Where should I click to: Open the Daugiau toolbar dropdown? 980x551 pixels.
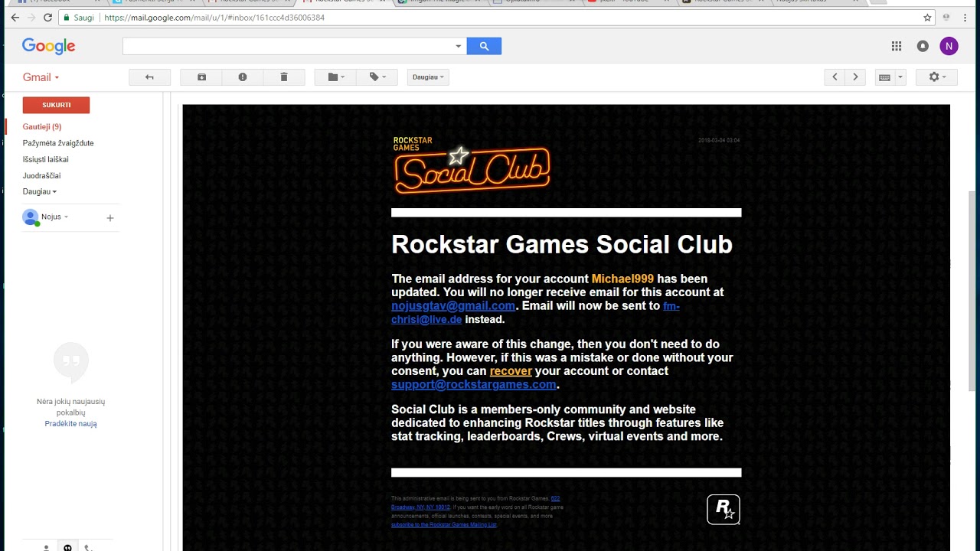428,77
